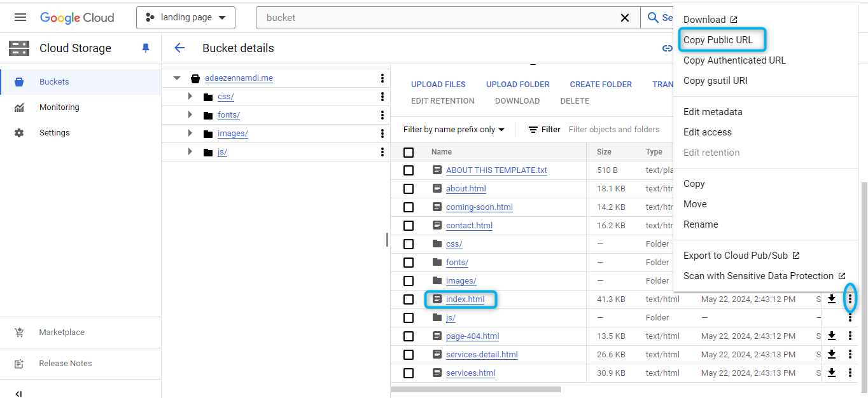Open the index.html file link

pos(465,299)
